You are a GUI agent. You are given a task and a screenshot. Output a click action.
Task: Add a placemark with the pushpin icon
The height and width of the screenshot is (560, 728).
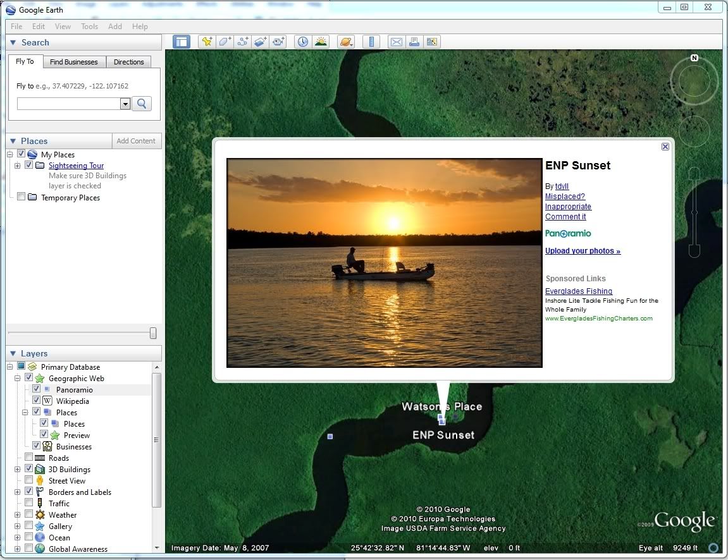(207, 42)
